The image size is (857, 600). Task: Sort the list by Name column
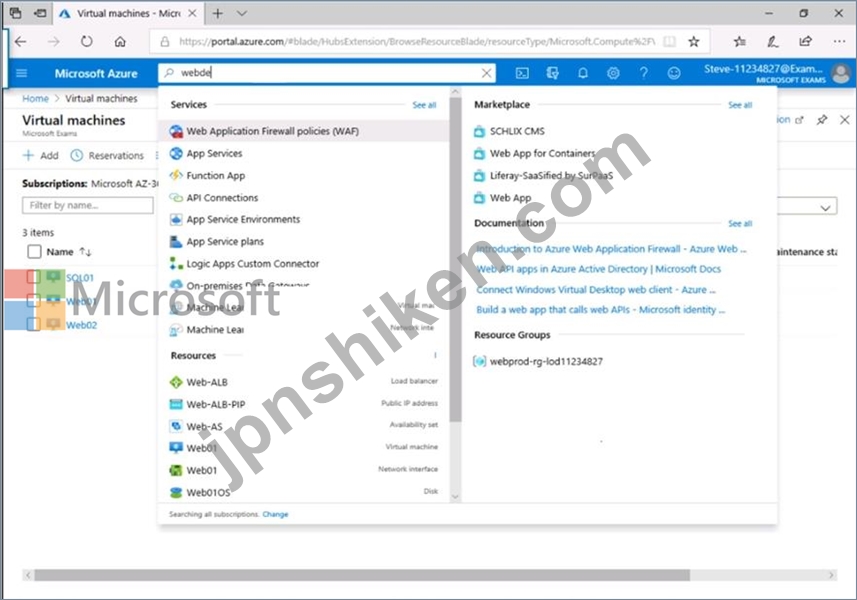tap(69, 252)
